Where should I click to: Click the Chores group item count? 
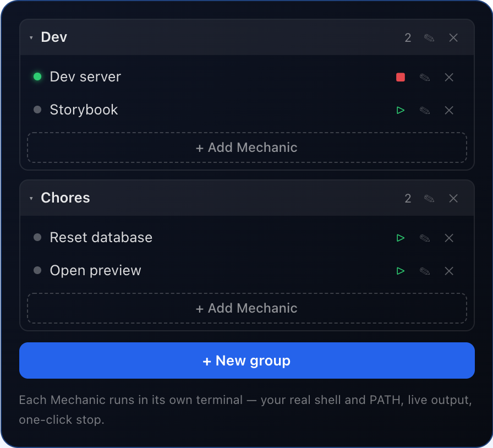click(x=408, y=199)
